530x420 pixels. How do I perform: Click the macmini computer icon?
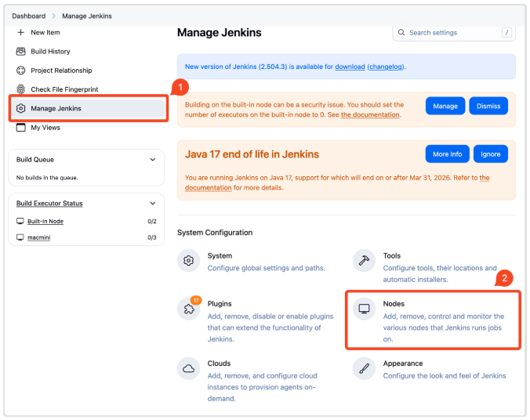(20, 237)
